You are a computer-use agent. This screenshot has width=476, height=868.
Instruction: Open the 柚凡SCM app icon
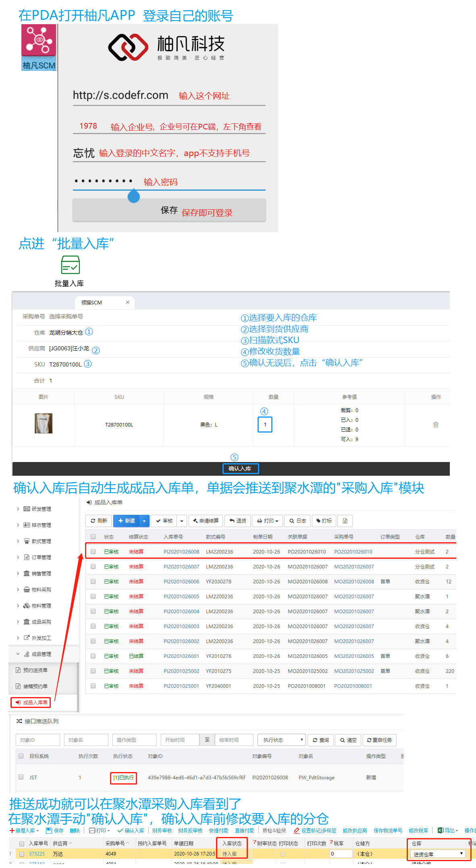pos(39,47)
